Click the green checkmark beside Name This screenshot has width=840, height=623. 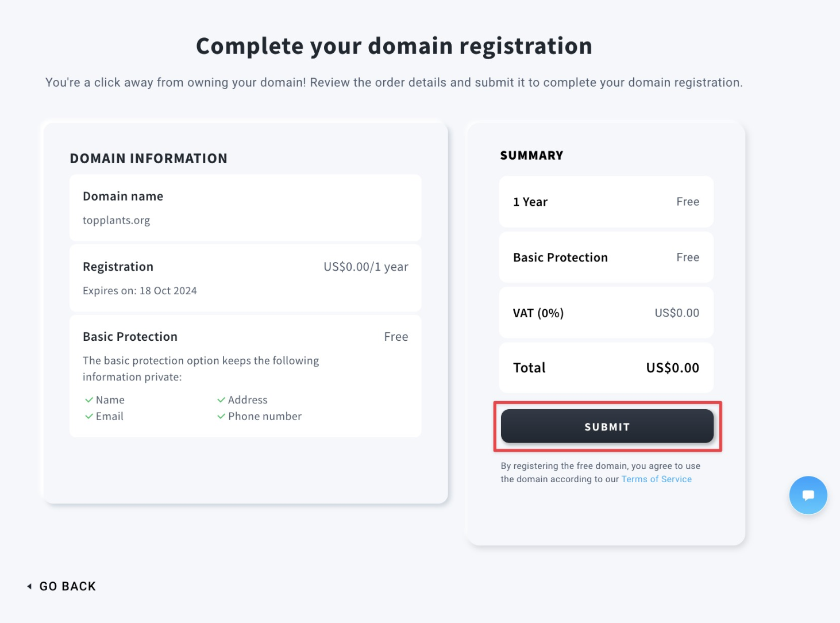[89, 400]
